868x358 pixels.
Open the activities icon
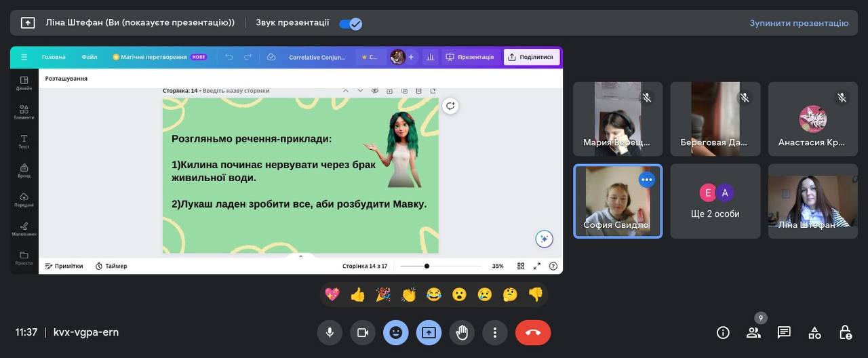coord(814,332)
